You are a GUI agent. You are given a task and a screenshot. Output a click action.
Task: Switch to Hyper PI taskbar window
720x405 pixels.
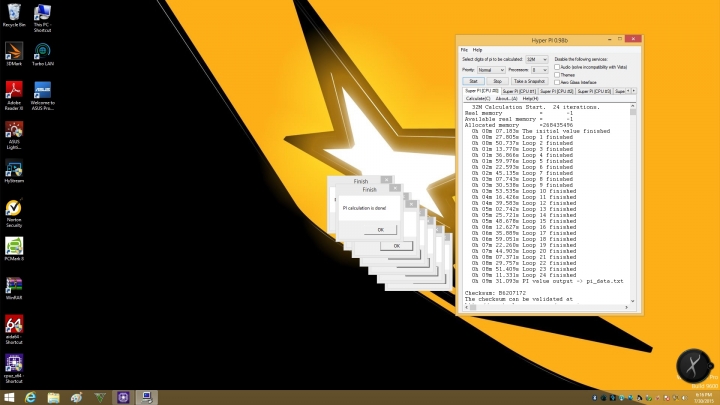(x=146, y=397)
